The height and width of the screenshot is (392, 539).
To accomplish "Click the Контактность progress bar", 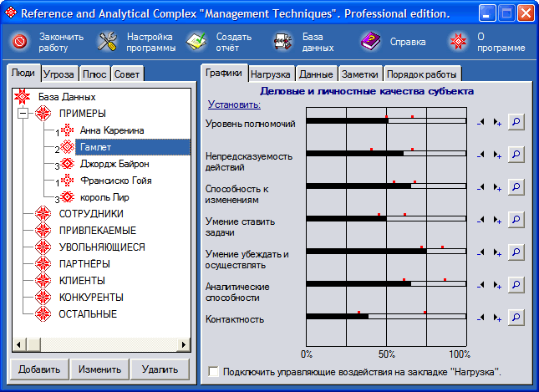I will click(386, 316).
